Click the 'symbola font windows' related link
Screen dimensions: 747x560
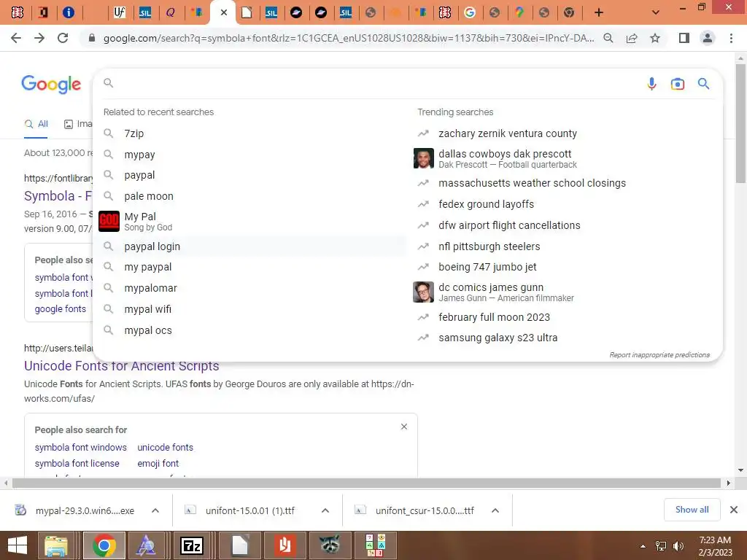click(80, 447)
